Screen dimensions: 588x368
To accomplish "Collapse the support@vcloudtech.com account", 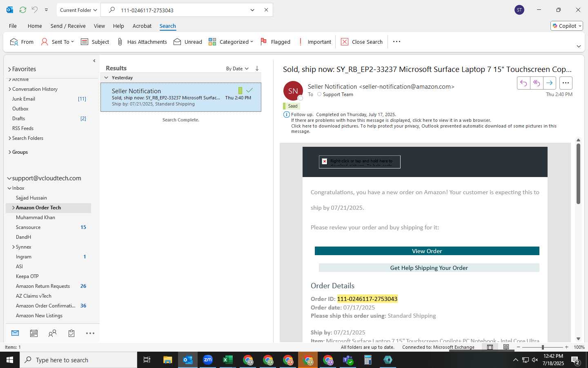I will coord(9,178).
